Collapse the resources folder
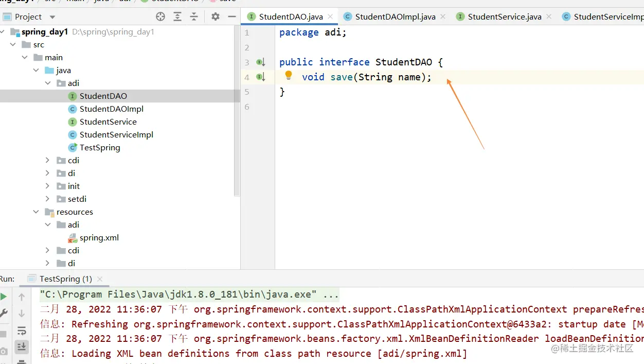The height and width of the screenshot is (364, 644). click(x=36, y=212)
